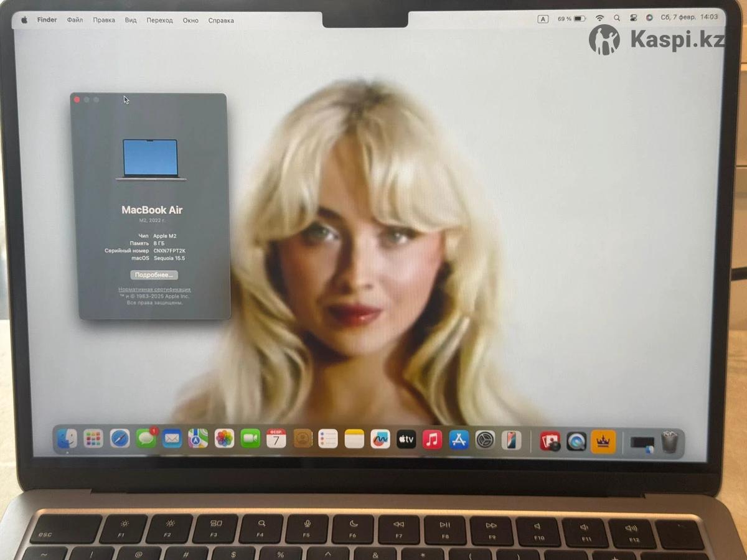Open the Переход menu
The height and width of the screenshot is (560, 747).
point(159,20)
